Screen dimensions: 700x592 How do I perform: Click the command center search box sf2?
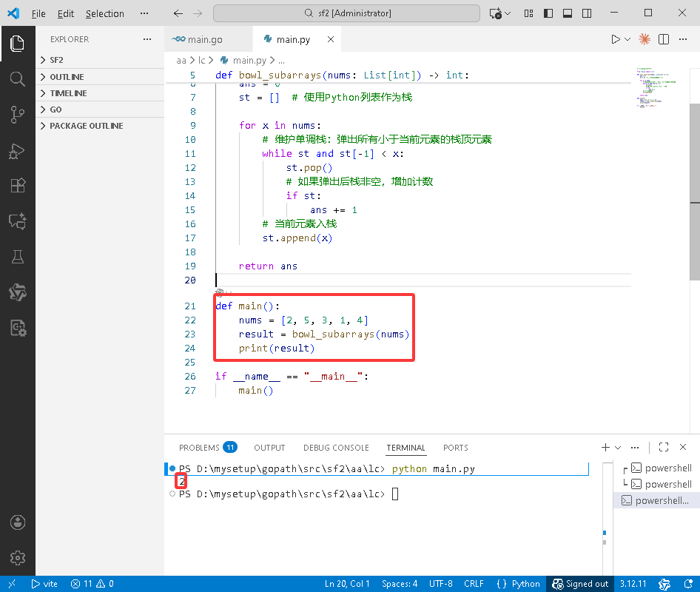(x=347, y=13)
